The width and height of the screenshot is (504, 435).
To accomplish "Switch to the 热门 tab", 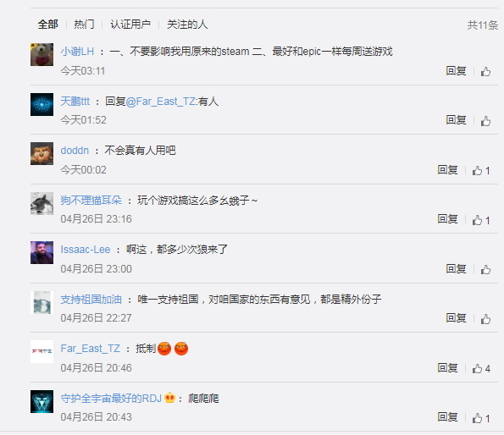I will click(84, 25).
